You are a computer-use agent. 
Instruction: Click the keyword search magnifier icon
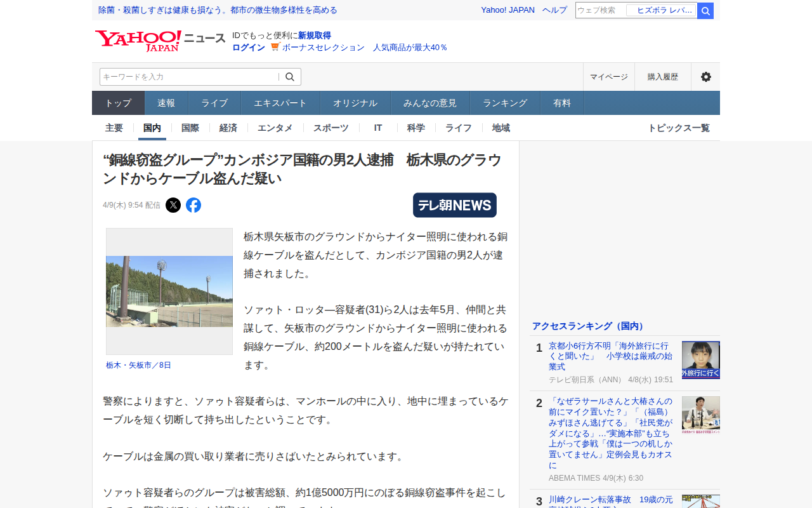(290, 77)
